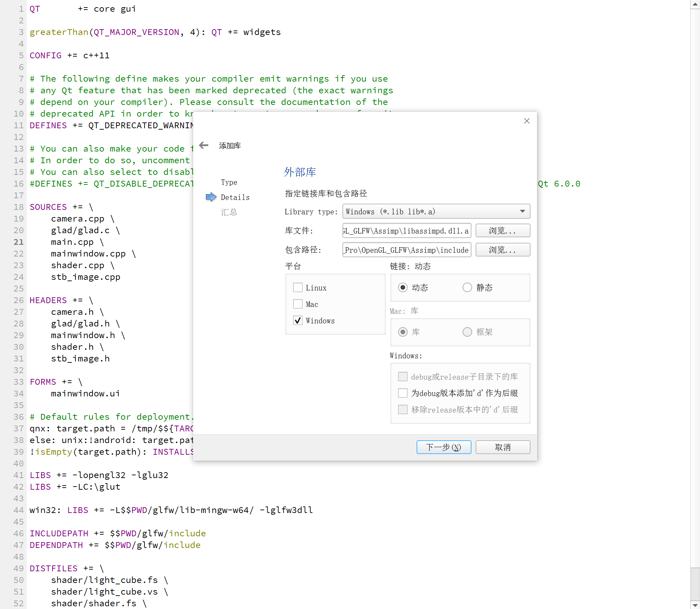700x609 pixels.
Task: Edit the 包含路径 include path field
Action: click(x=407, y=250)
